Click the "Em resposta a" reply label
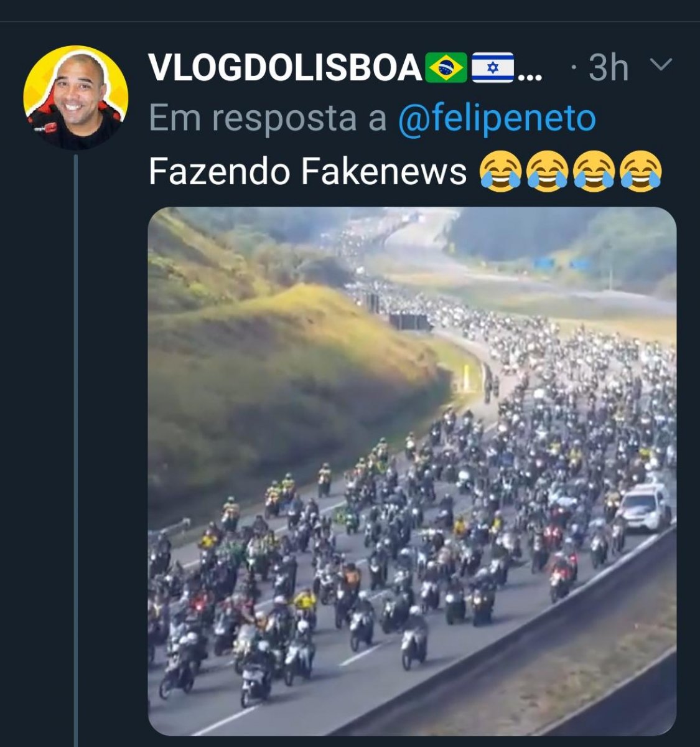This screenshot has width=700, height=747. [x=269, y=119]
